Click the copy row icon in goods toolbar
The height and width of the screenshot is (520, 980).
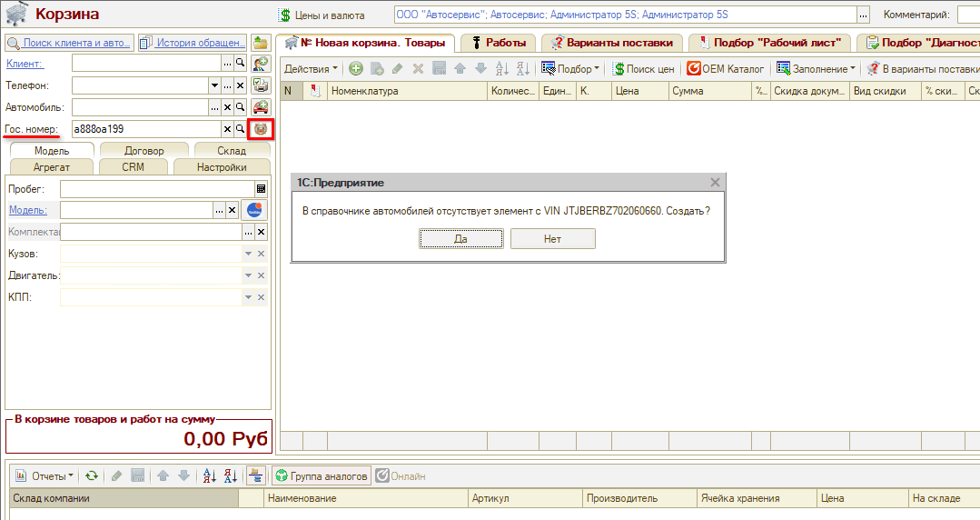point(377,69)
